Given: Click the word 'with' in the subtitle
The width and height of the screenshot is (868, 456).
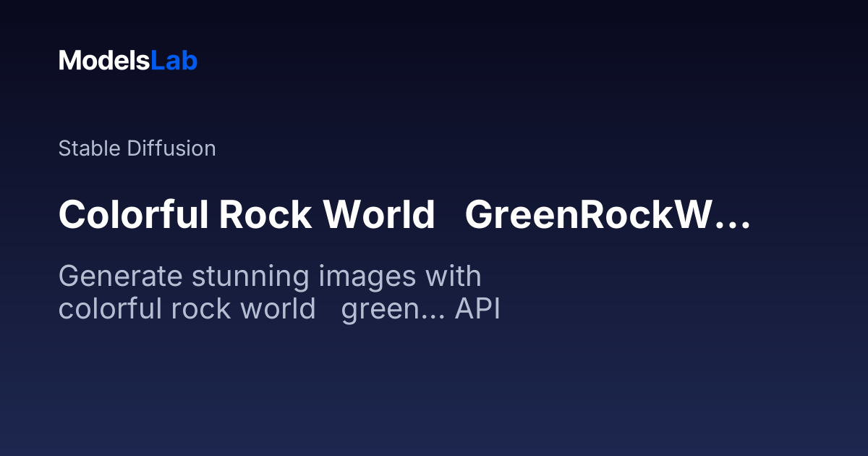Looking at the screenshot, I should coord(453,276).
